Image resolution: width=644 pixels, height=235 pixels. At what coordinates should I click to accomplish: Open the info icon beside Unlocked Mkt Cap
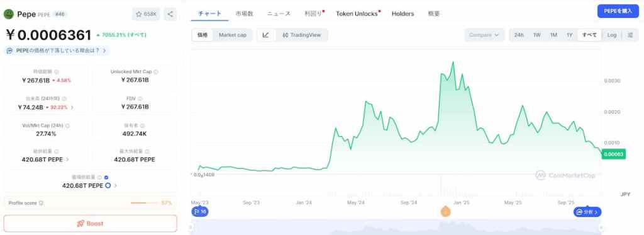pos(156,72)
